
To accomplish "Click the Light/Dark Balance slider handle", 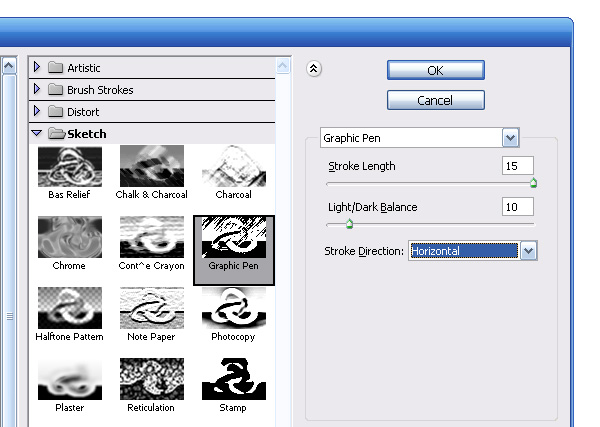I will 349,224.
